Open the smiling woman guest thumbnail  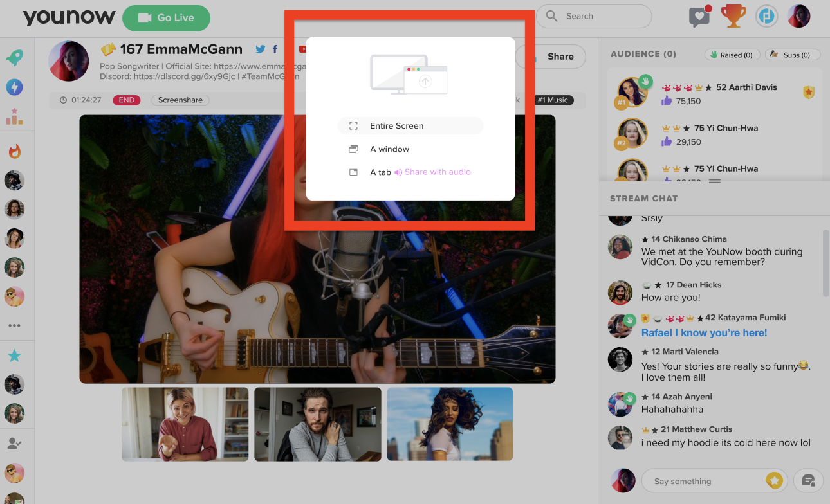tap(185, 424)
